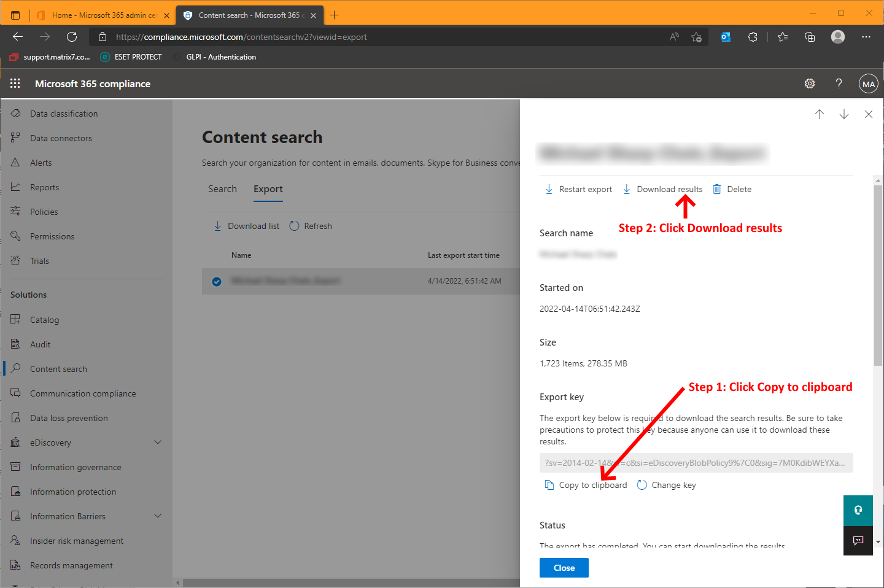Sort by Last export start time column
This screenshot has height=588, width=884.
tap(463, 255)
